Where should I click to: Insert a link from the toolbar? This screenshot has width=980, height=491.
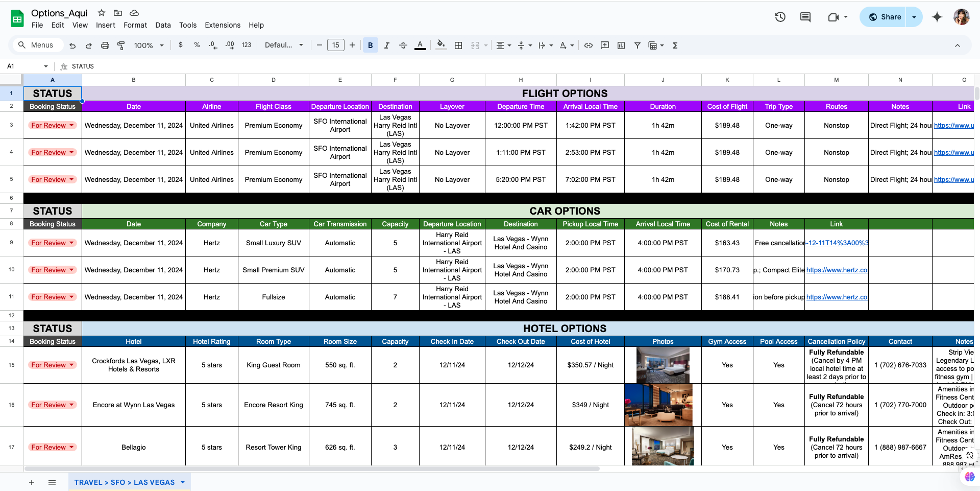tap(589, 45)
